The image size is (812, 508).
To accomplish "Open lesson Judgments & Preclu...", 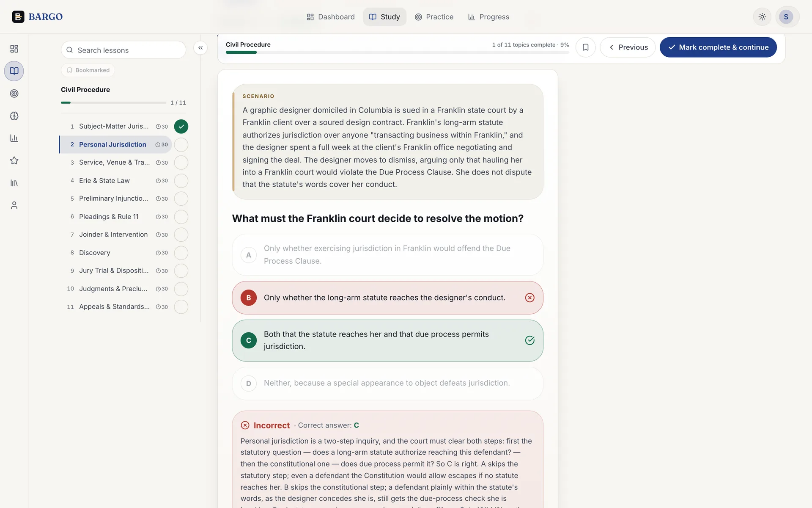I will (115, 289).
